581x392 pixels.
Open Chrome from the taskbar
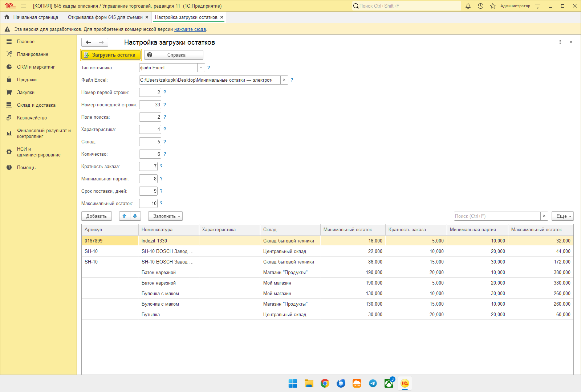(325, 383)
